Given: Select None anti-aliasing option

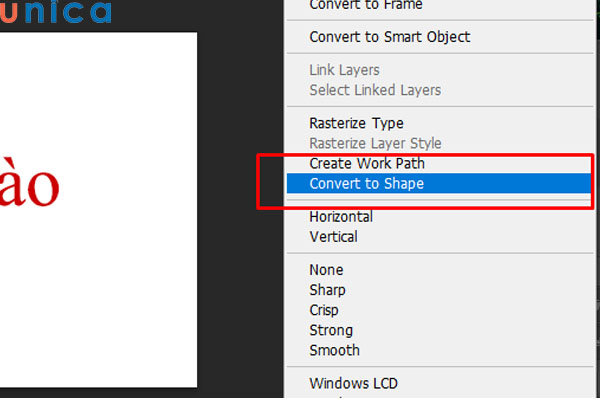Looking at the screenshot, I should [326, 270].
